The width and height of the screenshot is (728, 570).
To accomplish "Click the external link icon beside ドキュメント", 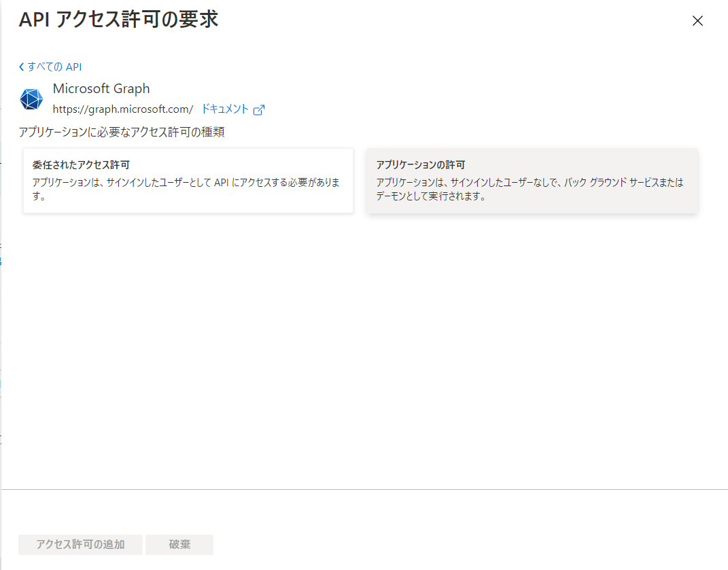I will point(259,110).
